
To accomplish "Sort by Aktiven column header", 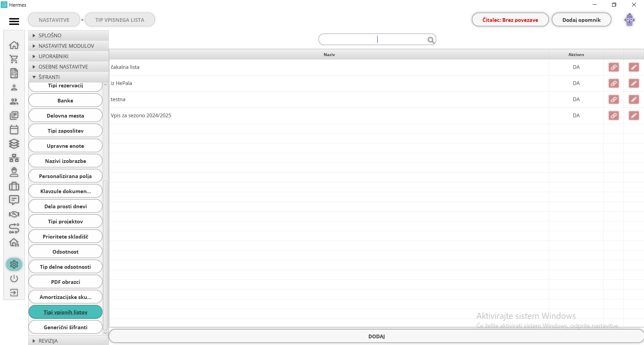I will 576,54.
